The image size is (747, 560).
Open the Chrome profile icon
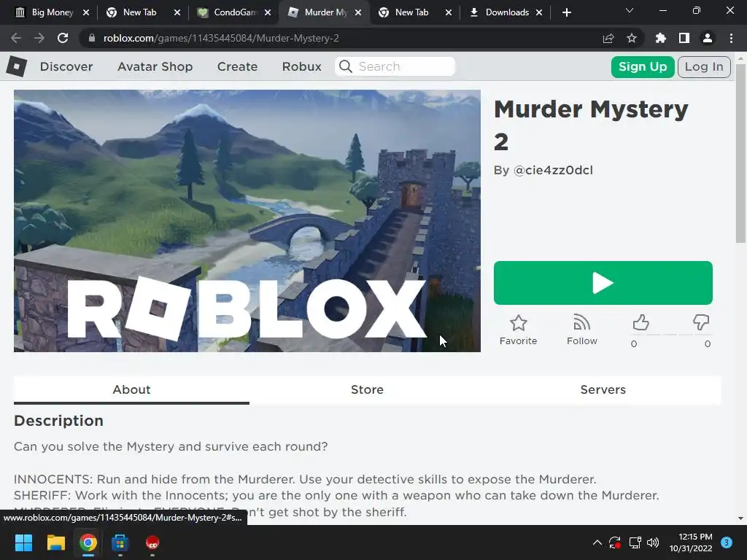click(x=708, y=38)
